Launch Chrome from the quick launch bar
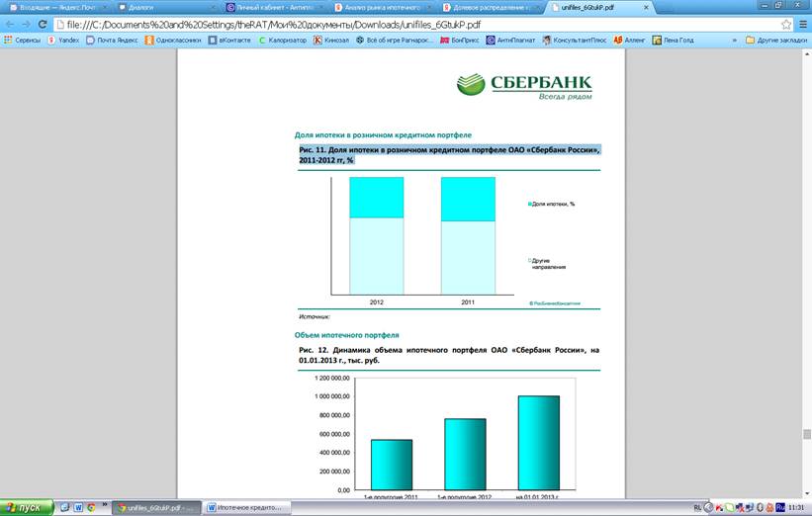The image size is (812, 516). pyautogui.click(x=91, y=507)
